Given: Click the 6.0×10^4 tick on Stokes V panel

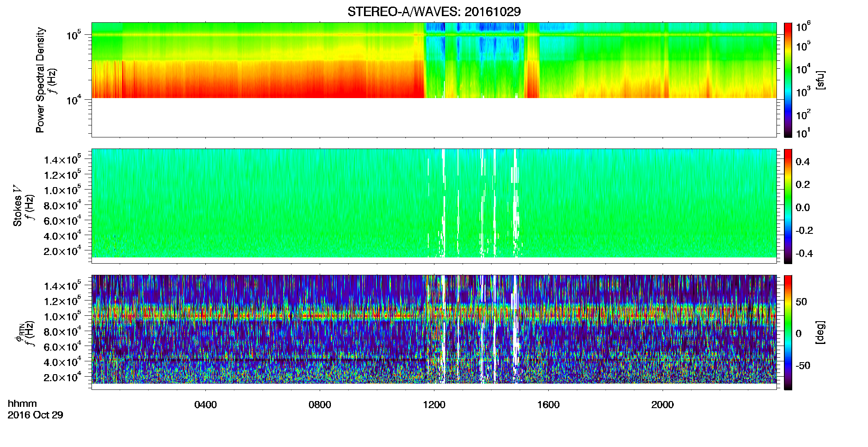Looking at the screenshot, I should tap(63, 221).
